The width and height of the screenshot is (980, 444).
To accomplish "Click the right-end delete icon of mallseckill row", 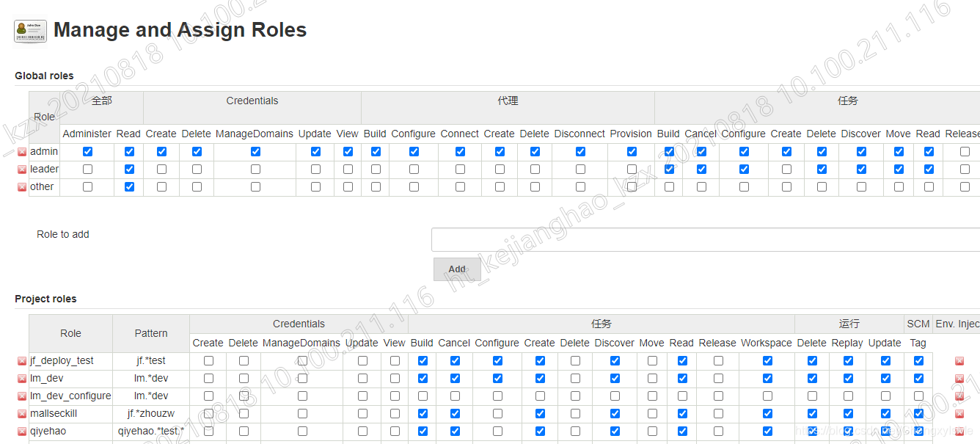I will click(959, 414).
